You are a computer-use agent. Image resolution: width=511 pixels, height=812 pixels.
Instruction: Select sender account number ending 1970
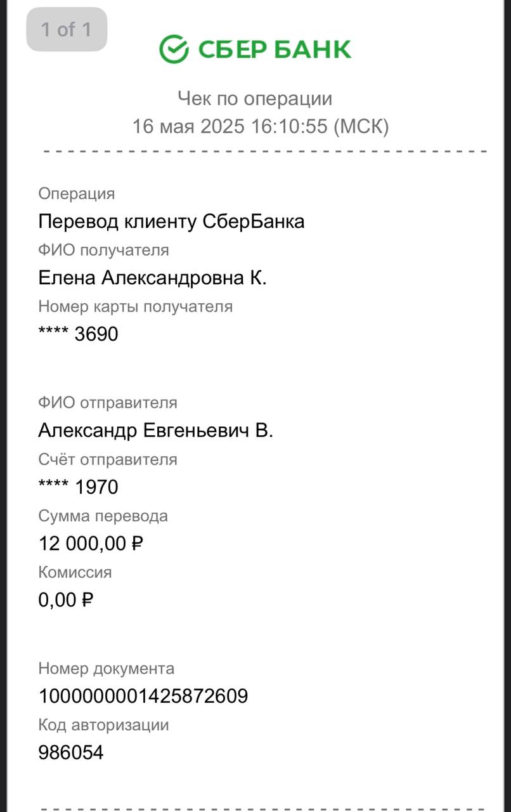79,487
